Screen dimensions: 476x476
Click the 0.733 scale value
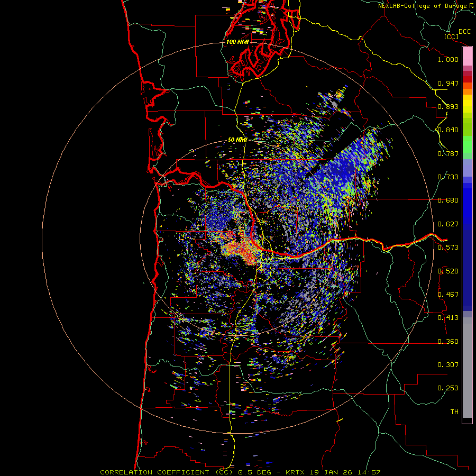[x=448, y=177]
